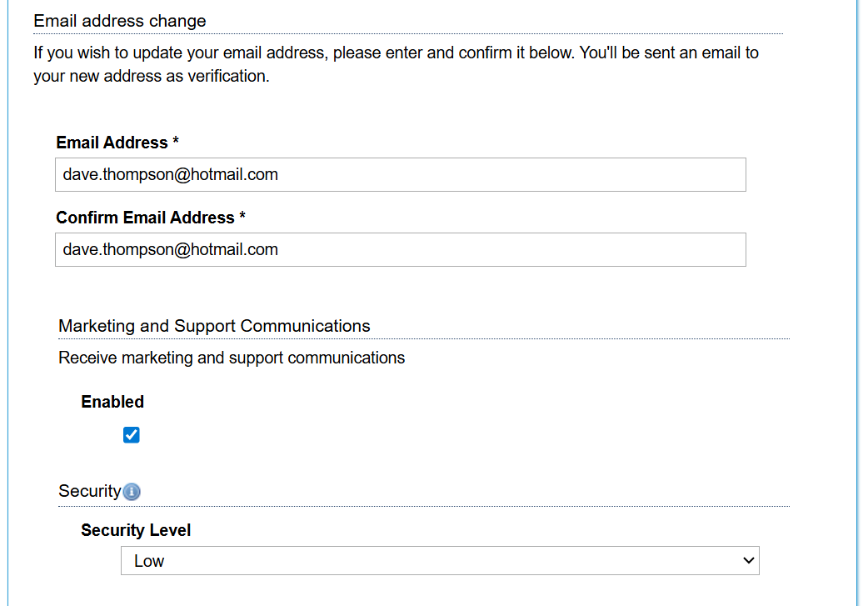Select the "Low" value in Security Level
Image resolution: width=868 pixels, height=606 pixels.
click(150, 561)
